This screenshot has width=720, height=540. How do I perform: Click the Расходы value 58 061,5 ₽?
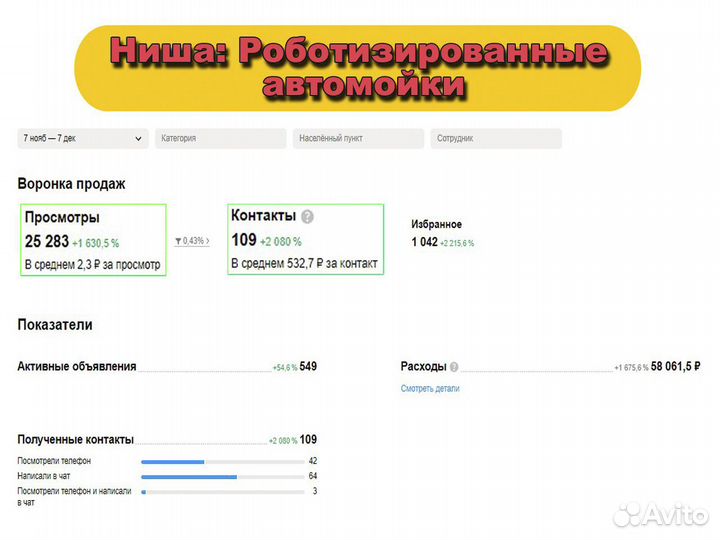click(675, 366)
